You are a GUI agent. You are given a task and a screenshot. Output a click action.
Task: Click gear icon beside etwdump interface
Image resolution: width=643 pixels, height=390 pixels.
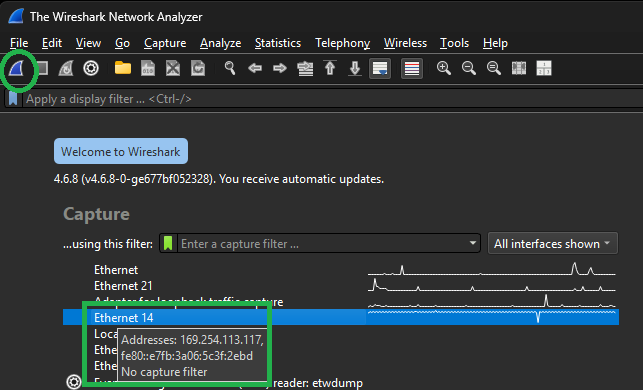click(x=74, y=382)
